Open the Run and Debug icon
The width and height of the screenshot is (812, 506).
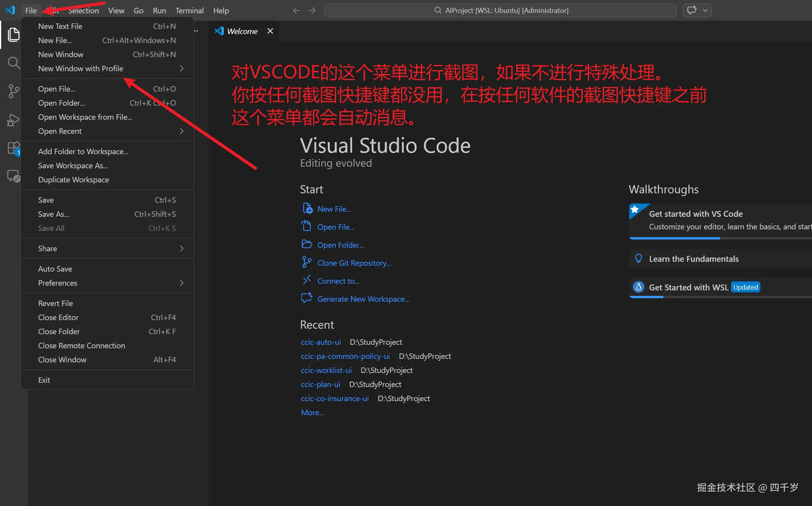pyautogui.click(x=14, y=120)
